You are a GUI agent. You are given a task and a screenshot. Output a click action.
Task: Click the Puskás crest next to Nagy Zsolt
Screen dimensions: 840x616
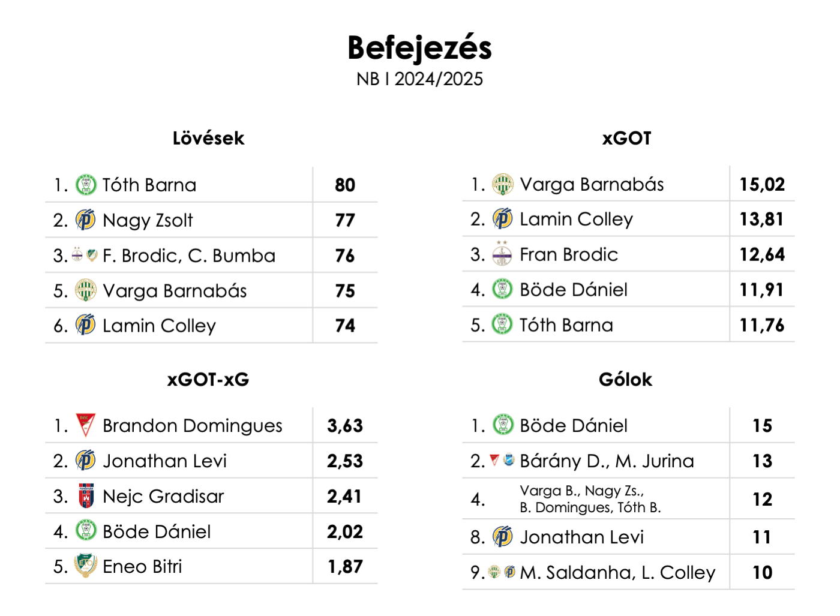tap(86, 220)
